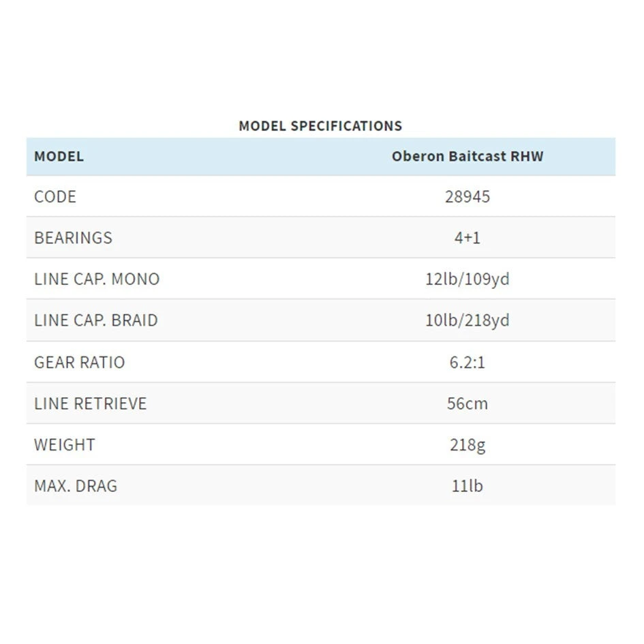Click the 6.2:1 gear ratio value
The image size is (644, 644).
coord(467,362)
